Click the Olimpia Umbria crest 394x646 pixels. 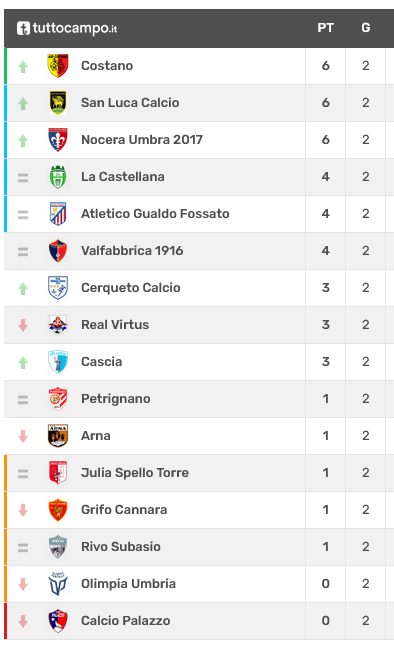(58, 583)
